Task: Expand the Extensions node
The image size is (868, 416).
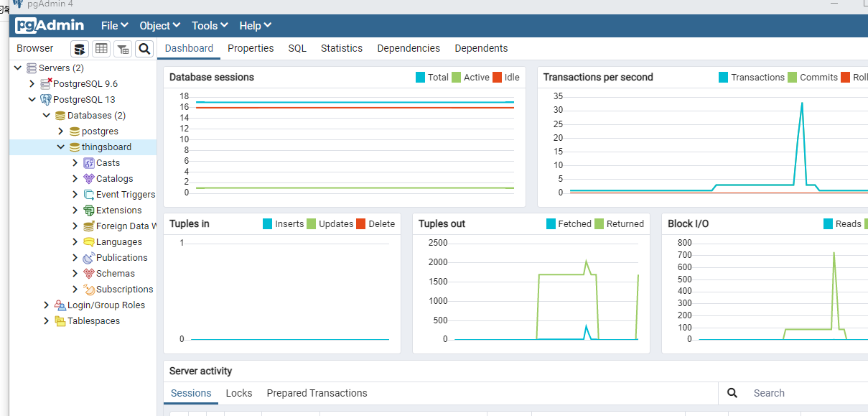Action: (75, 211)
